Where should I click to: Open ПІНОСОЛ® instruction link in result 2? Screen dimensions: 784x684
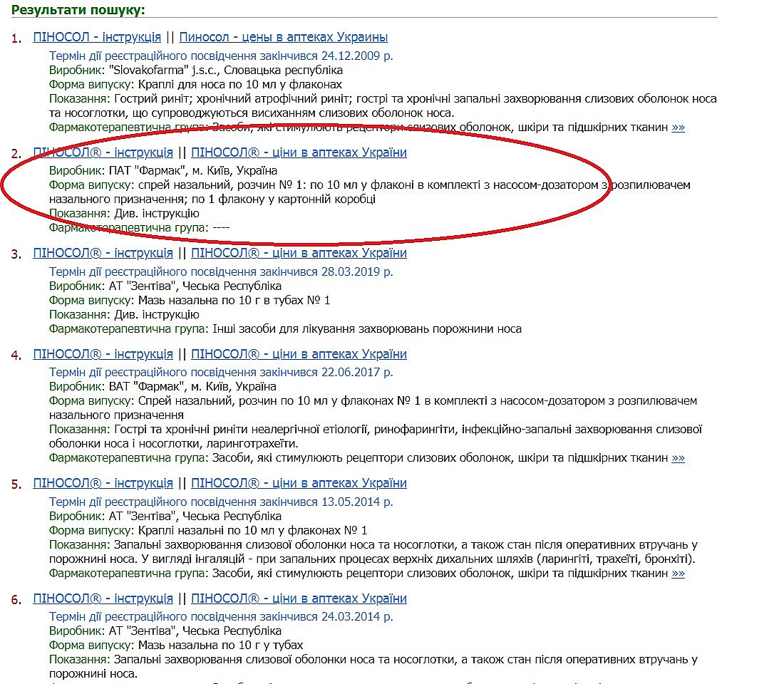point(103,152)
